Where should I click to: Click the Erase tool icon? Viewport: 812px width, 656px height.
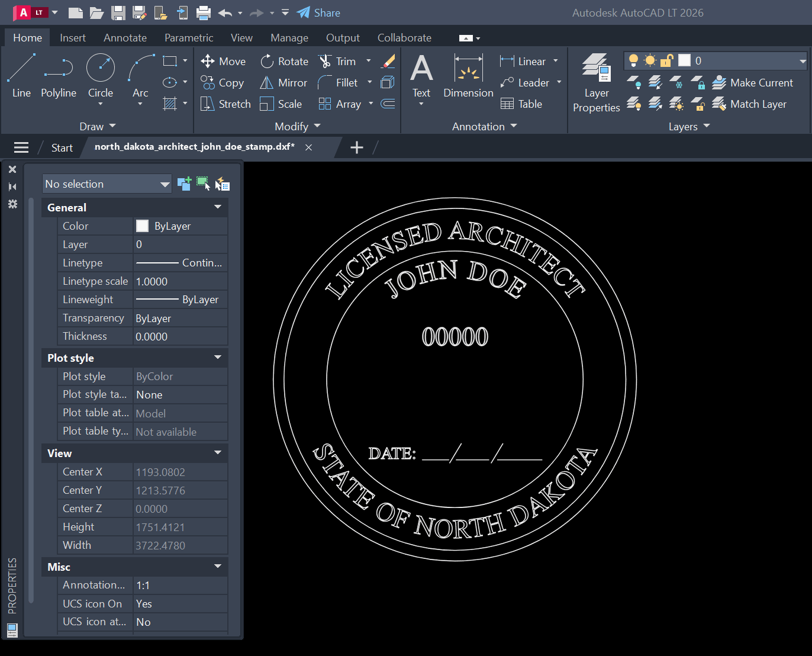[388, 61]
